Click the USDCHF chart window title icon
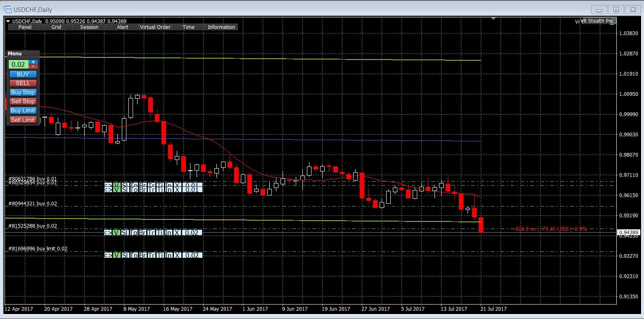Image resolution: width=644 pixels, height=319 pixels. pos(8,9)
